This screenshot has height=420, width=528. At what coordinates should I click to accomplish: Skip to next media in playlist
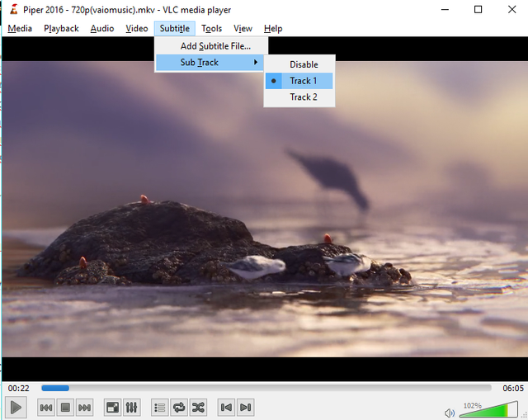(x=84, y=408)
